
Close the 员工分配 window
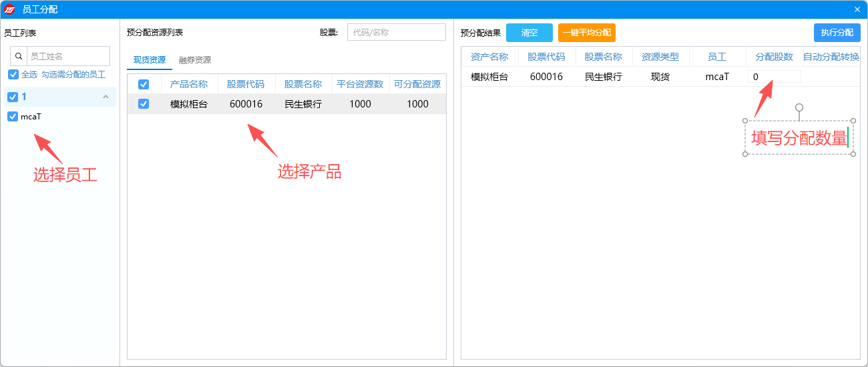click(x=857, y=9)
